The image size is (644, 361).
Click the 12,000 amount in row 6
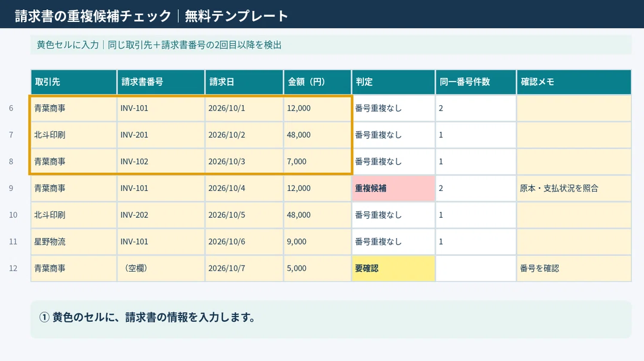pyautogui.click(x=317, y=108)
